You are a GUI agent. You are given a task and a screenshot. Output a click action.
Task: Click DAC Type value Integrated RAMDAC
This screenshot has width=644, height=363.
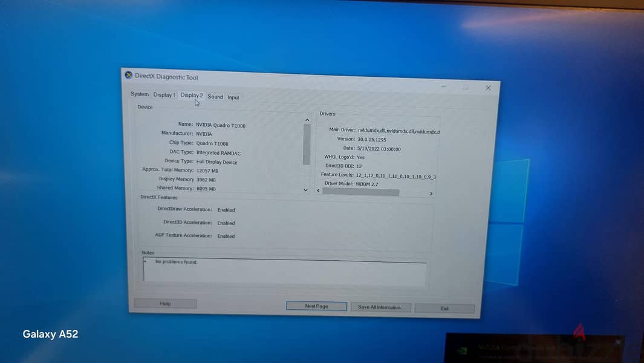(x=218, y=153)
